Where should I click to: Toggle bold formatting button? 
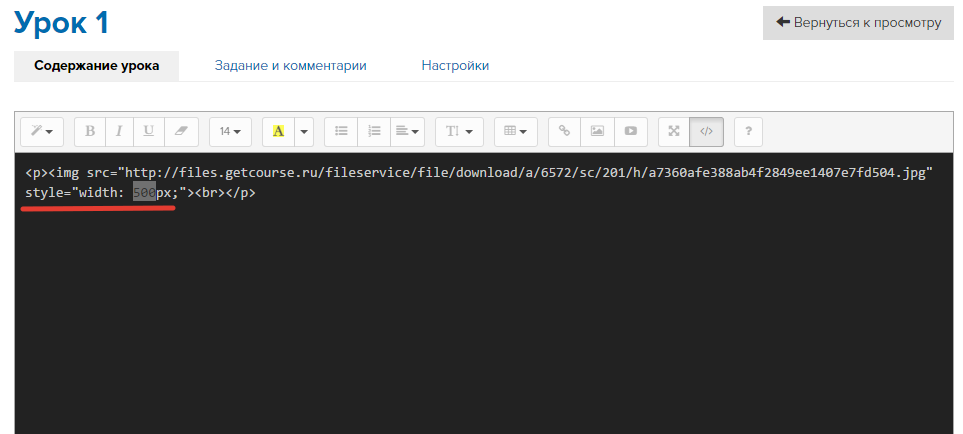tap(90, 131)
